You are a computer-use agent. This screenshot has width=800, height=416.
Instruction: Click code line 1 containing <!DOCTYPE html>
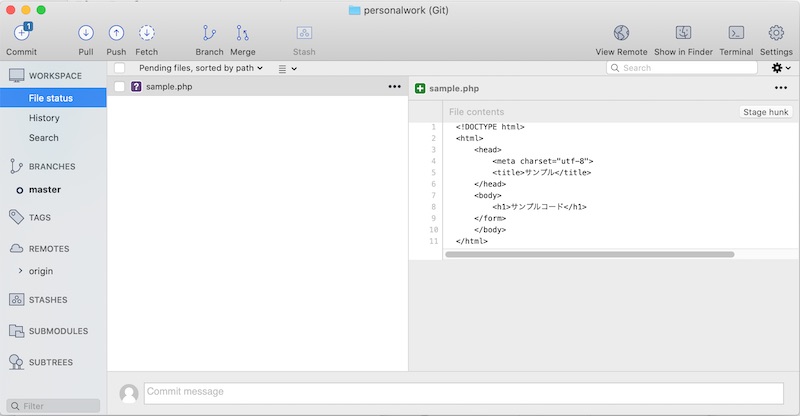click(490, 127)
